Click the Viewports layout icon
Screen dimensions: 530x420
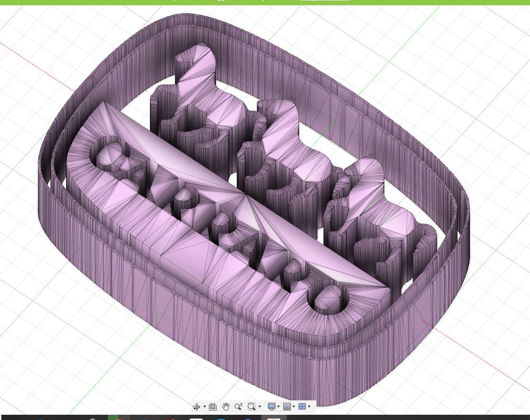click(302, 407)
